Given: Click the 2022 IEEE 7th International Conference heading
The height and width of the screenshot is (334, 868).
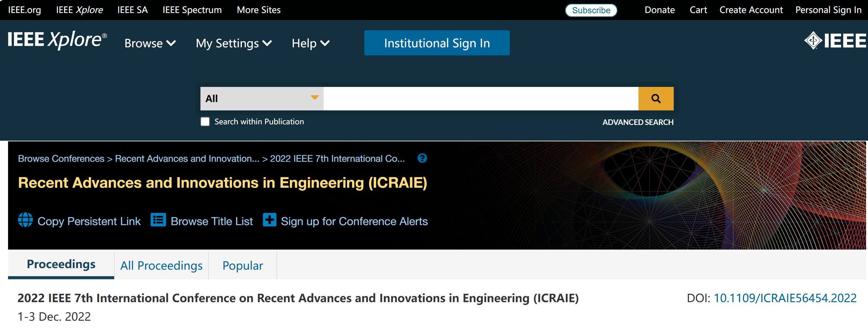Looking at the screenshot, I should (298, 298).
